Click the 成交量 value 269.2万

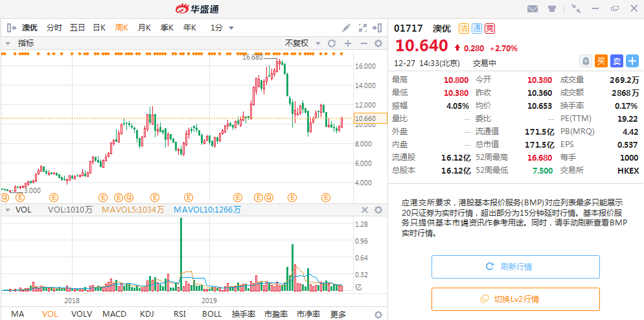625,80
